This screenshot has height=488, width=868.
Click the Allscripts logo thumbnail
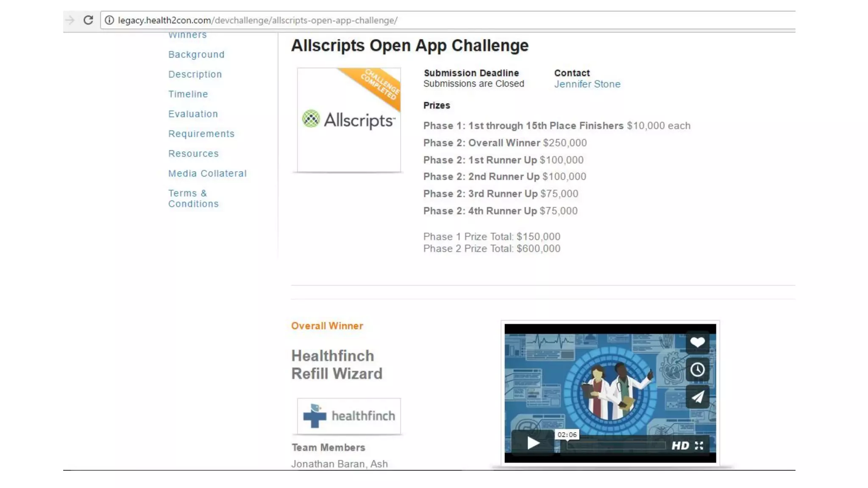point(349,120)
